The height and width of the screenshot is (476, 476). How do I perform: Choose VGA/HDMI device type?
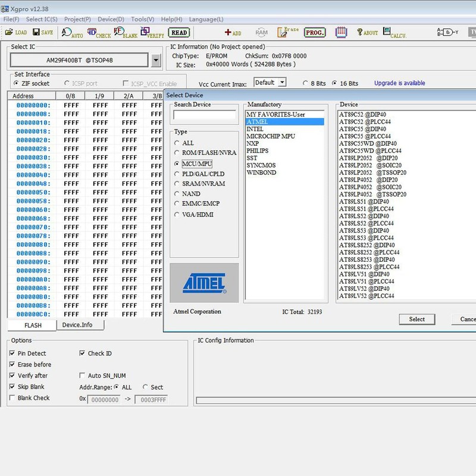coord(194,215)
